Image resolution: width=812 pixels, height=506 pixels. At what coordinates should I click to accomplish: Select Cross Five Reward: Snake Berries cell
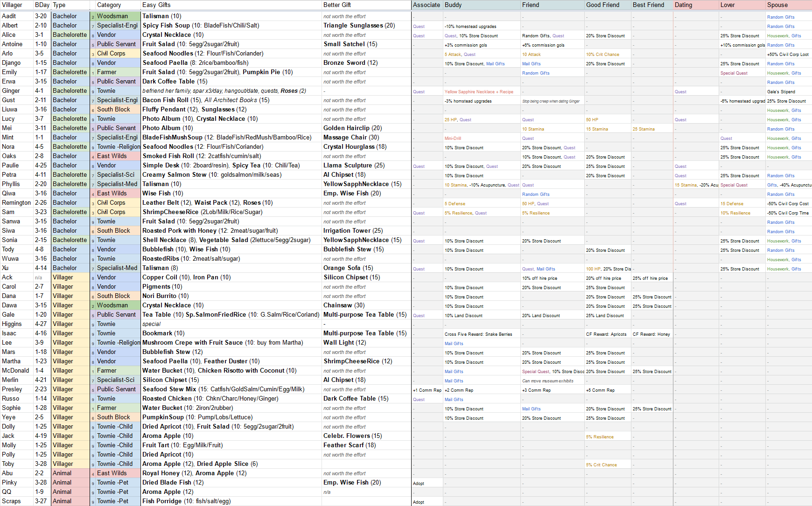click(478, 334)
